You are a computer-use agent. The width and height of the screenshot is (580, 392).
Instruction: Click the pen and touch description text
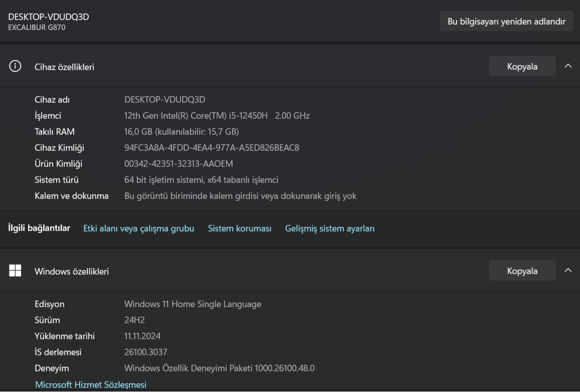tap(241, 196)
